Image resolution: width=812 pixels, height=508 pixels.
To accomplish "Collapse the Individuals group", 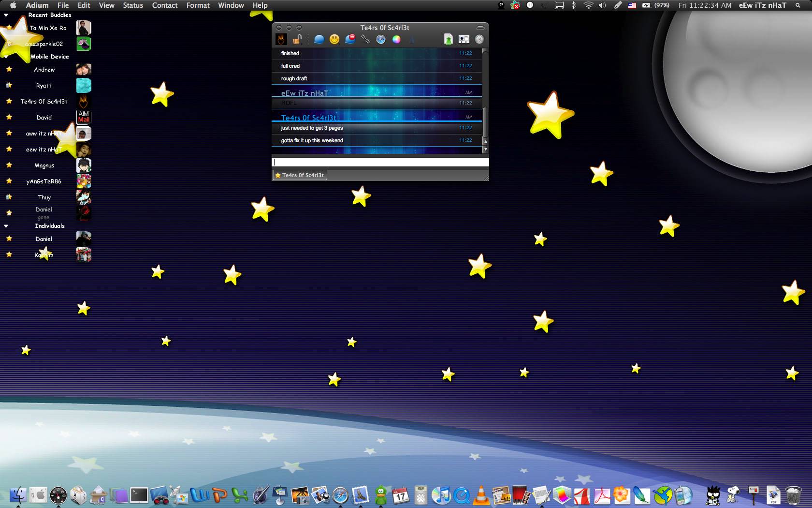I will tap(6, 226).
